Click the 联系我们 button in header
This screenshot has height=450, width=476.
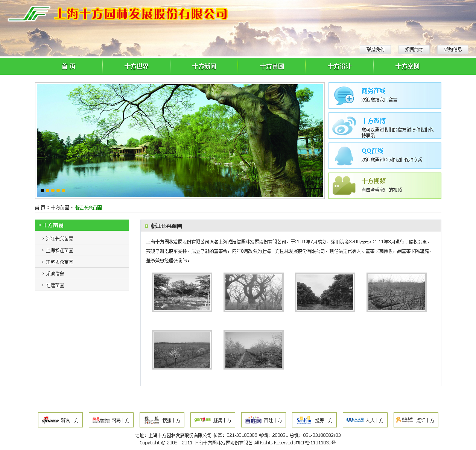(375, 50)
